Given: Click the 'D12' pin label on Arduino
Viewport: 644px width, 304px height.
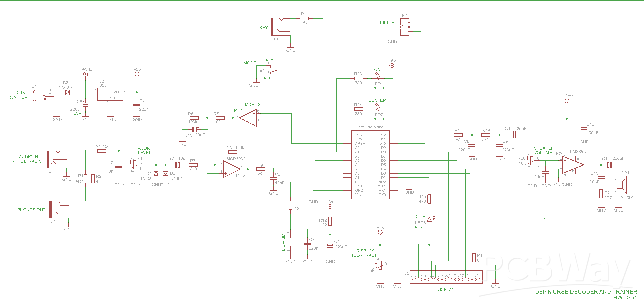Looking at the screenshot, I should (382, 135).
